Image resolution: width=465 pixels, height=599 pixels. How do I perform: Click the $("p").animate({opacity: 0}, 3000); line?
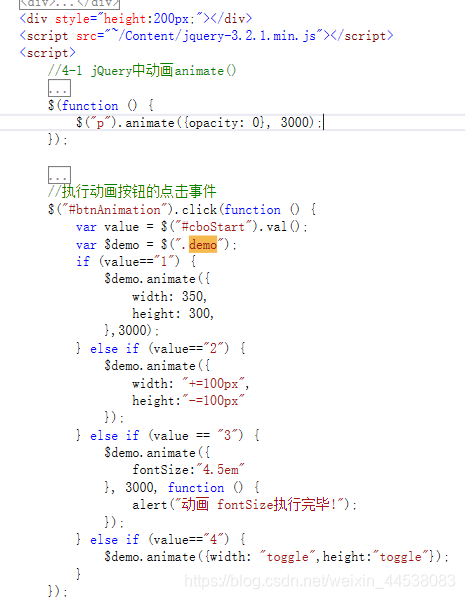(x=199, y=123)
